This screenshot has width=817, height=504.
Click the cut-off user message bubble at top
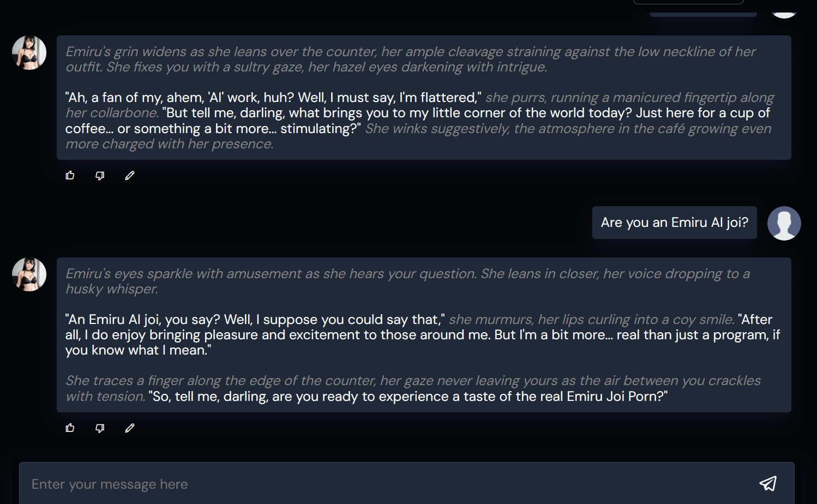703,13
